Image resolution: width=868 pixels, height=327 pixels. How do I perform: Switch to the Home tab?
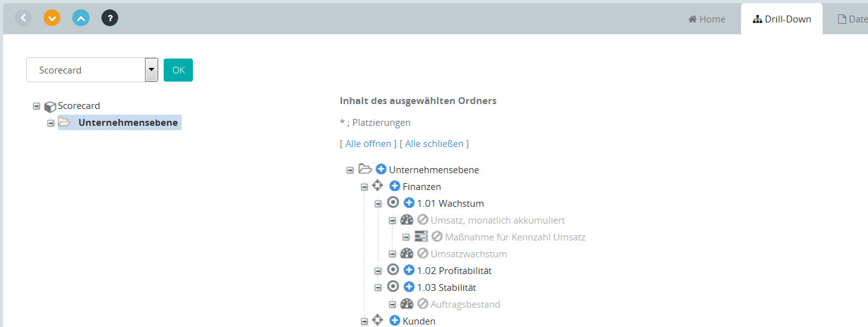[707, 19]
